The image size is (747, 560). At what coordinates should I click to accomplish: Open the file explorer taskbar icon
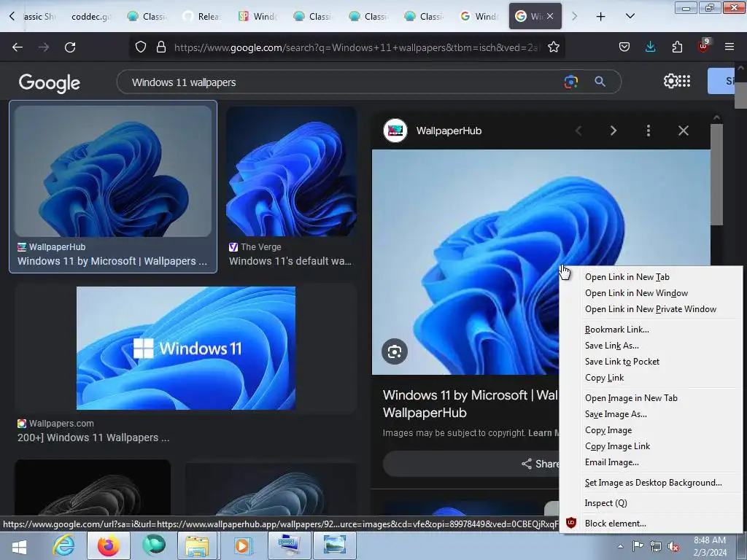[197, 545]
